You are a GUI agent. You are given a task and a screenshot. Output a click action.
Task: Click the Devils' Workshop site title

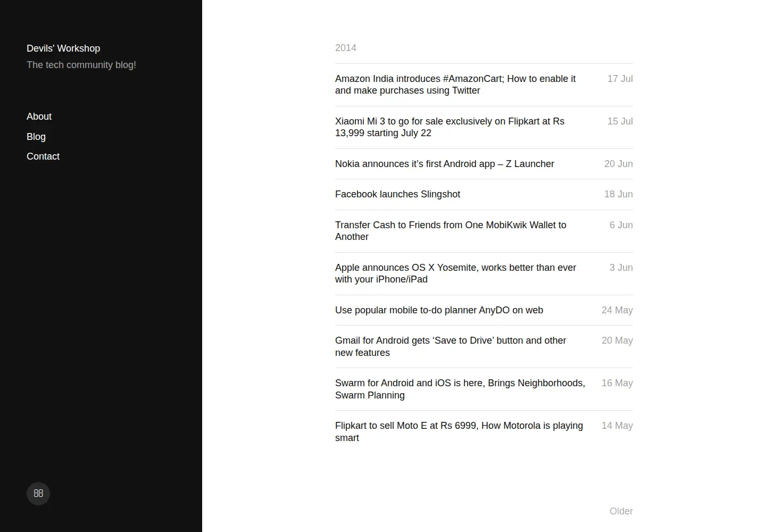pyautogui.click(x=63, y=48)
